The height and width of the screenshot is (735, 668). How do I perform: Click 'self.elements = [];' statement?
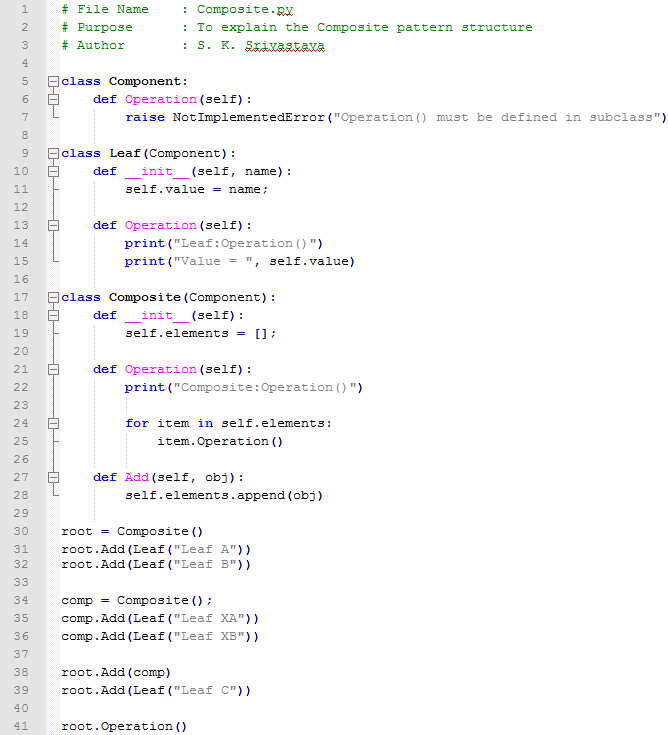(x=201, y=333)
